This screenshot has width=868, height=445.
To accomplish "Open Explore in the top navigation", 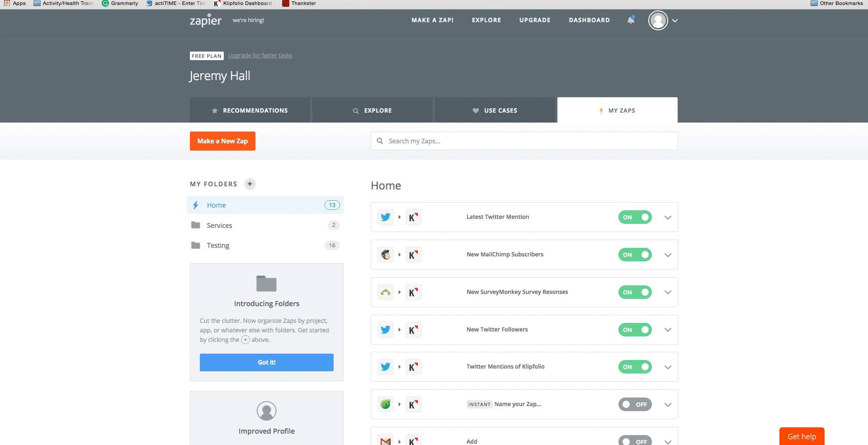I will 486,20.
